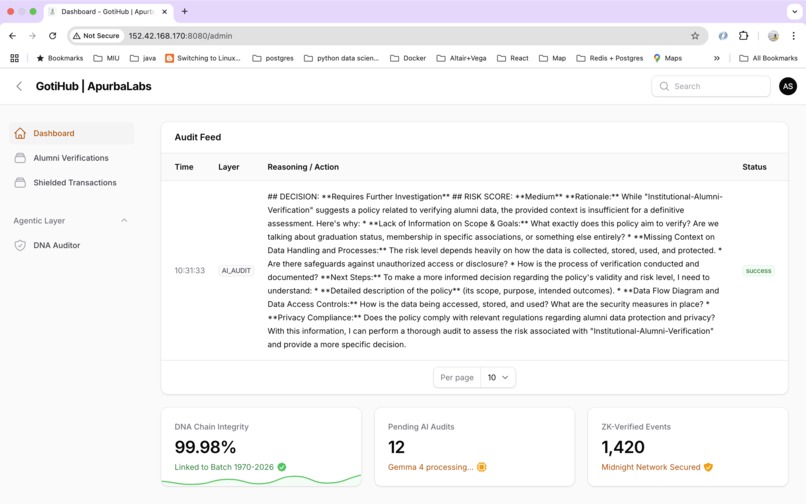Screen dimensions: 806x504
Task: Click the browser back arrow
Action: [12, 35]
